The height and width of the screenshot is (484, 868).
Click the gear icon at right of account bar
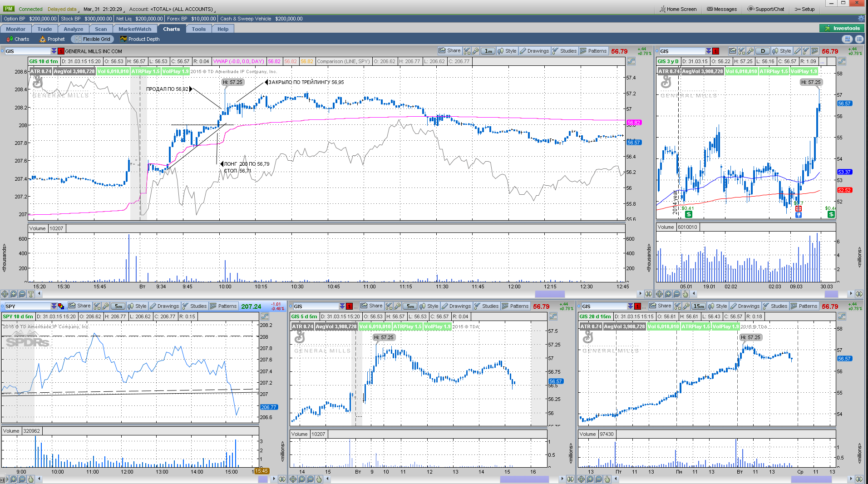[861, 19]
